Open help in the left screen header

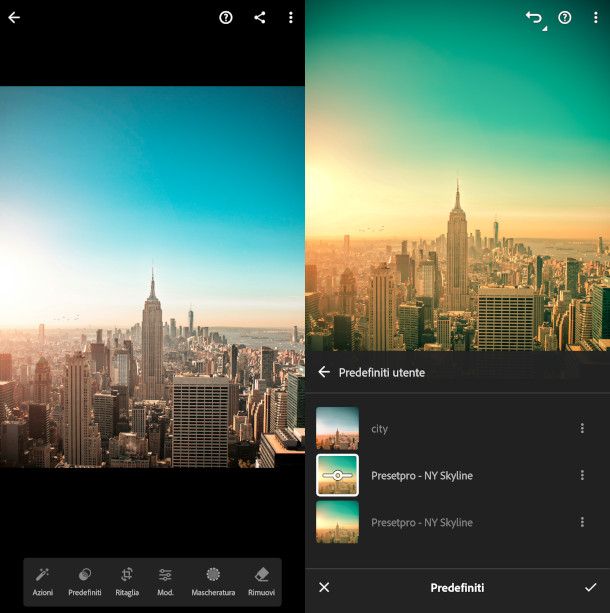(226, 18)
